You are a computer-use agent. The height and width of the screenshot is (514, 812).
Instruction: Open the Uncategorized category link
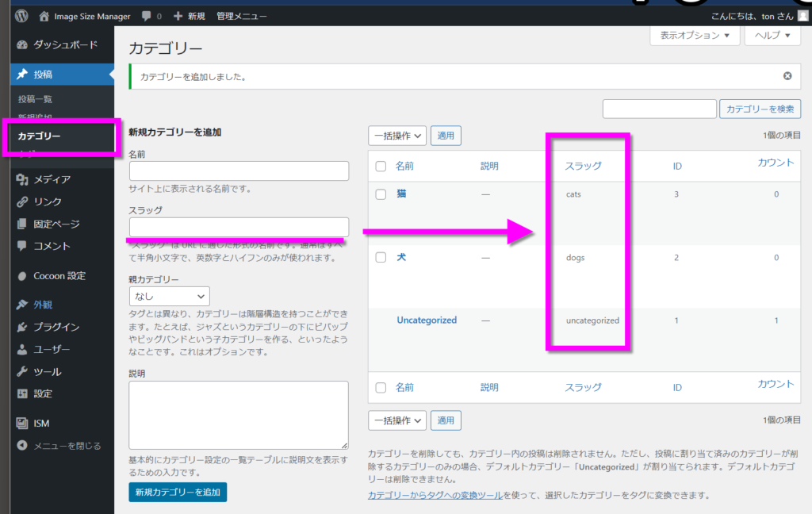[x=427, y=320]
